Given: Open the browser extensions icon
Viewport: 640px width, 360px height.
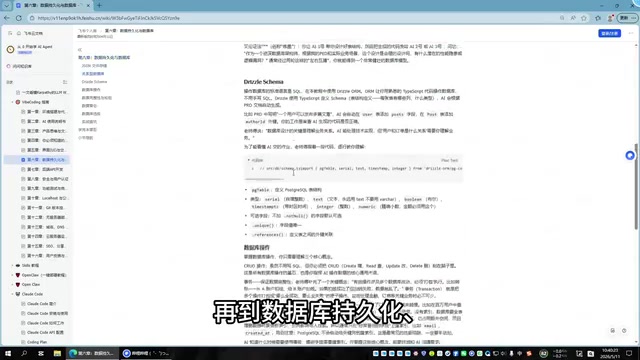Looking at the screenshot, I should click(598, 18).
